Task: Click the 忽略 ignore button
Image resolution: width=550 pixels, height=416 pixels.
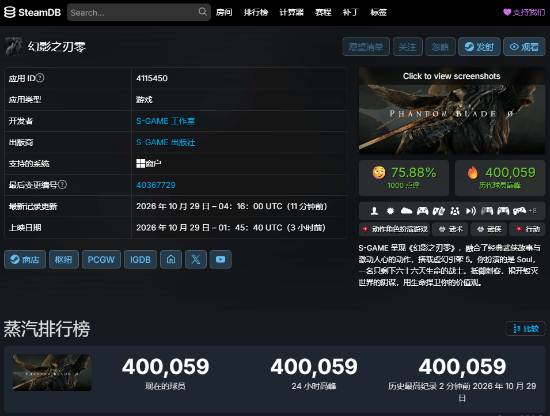Action: [440, 47]
